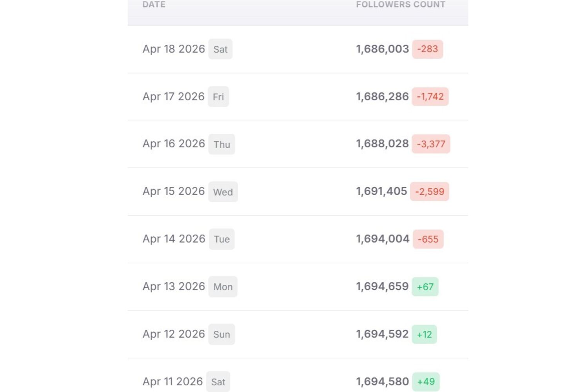Viewport: 588px width, 392px height.
Task: Select the green +67 change badge
Action: click(425, 287)
